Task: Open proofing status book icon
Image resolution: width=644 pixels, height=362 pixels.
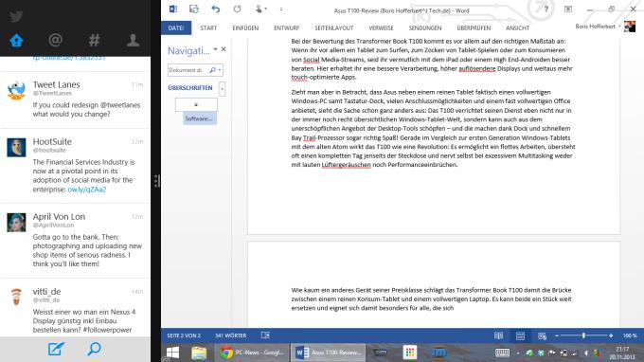Action: pos(265,335)
